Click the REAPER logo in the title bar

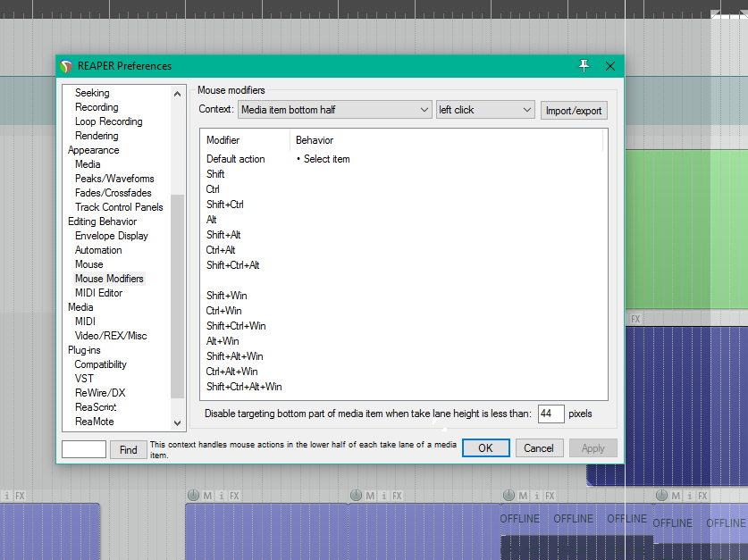[66, 66]
